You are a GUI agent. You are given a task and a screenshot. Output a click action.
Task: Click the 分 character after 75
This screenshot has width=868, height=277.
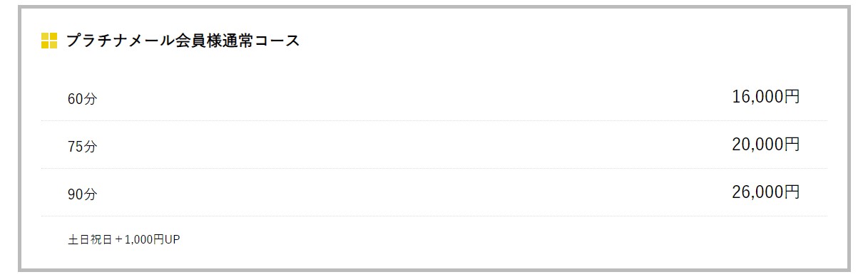pyautogui.click(x=90, y=147)
